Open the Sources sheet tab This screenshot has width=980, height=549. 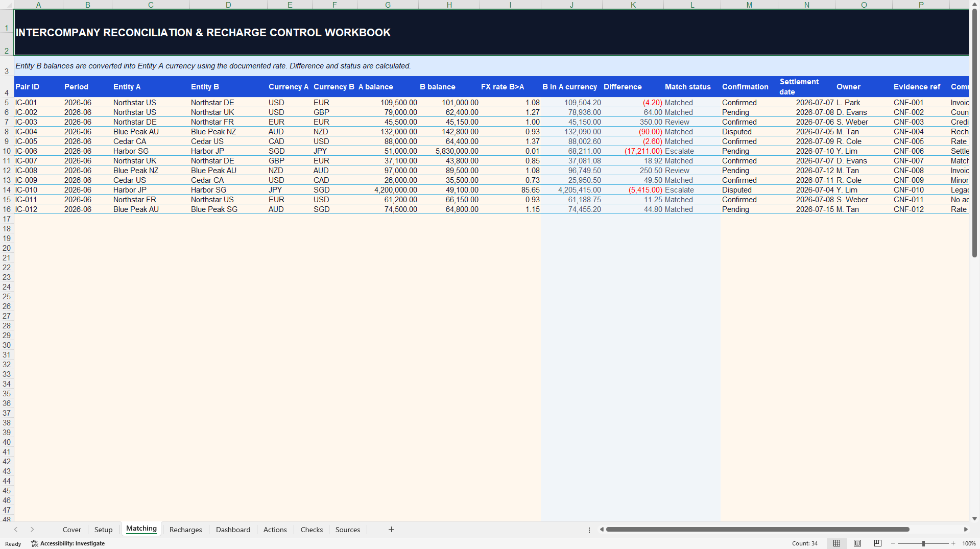click(348, 530)
